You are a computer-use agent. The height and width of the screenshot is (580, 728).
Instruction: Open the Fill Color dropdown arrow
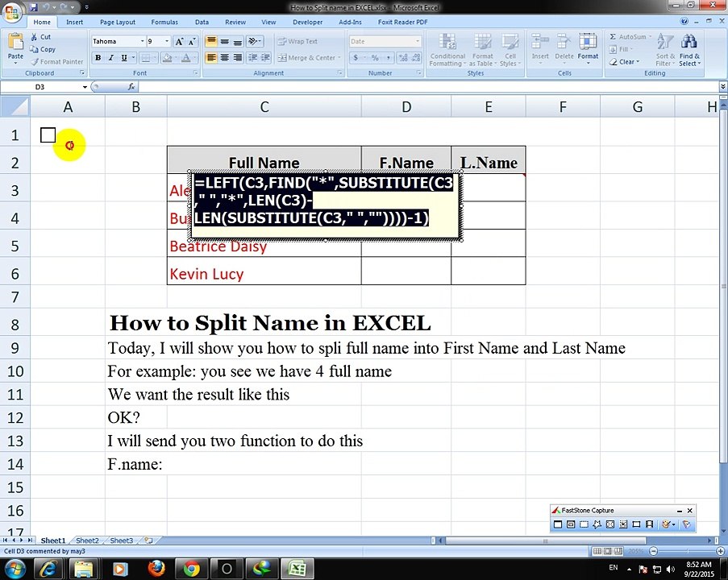(x=176, y=57)
